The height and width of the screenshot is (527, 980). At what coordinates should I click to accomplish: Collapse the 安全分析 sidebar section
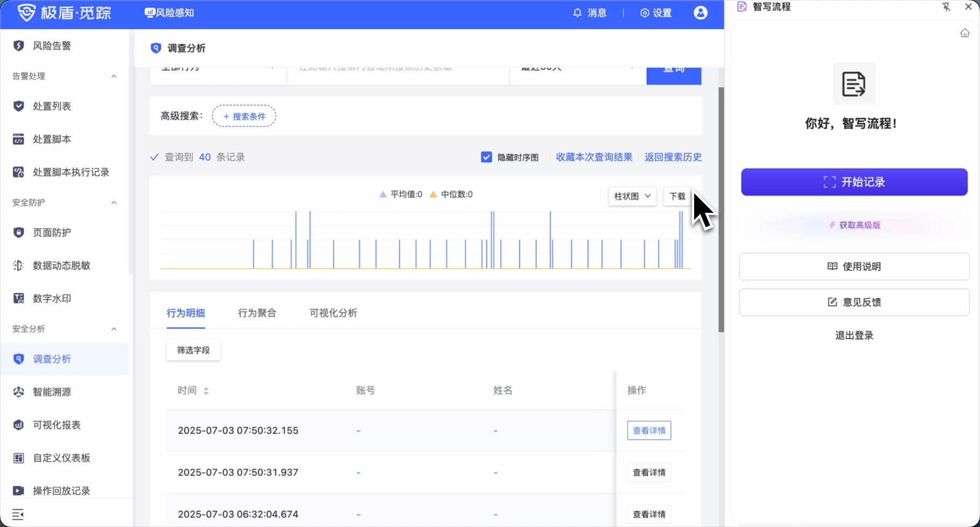(114, 329)
